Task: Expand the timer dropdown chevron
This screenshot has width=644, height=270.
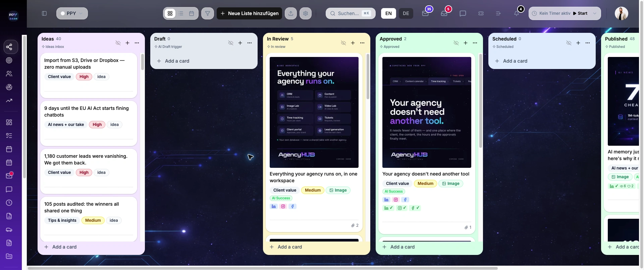Action: pyautogui.click(x=595, y=13)
